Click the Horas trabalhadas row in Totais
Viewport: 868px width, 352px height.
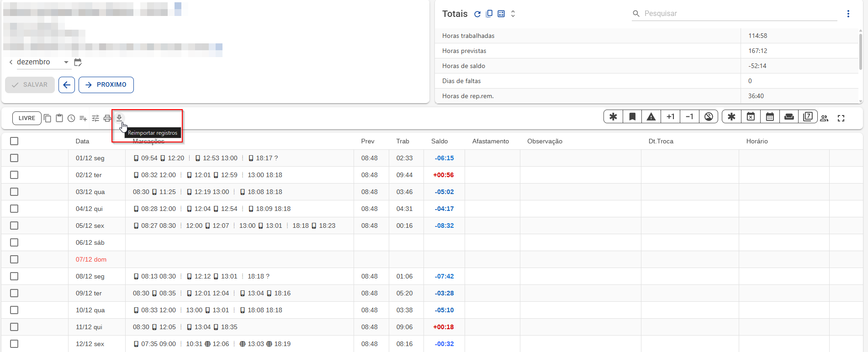646,36
